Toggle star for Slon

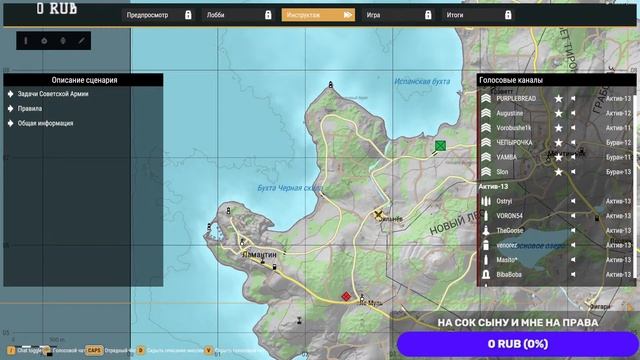[x=558, y=172]
